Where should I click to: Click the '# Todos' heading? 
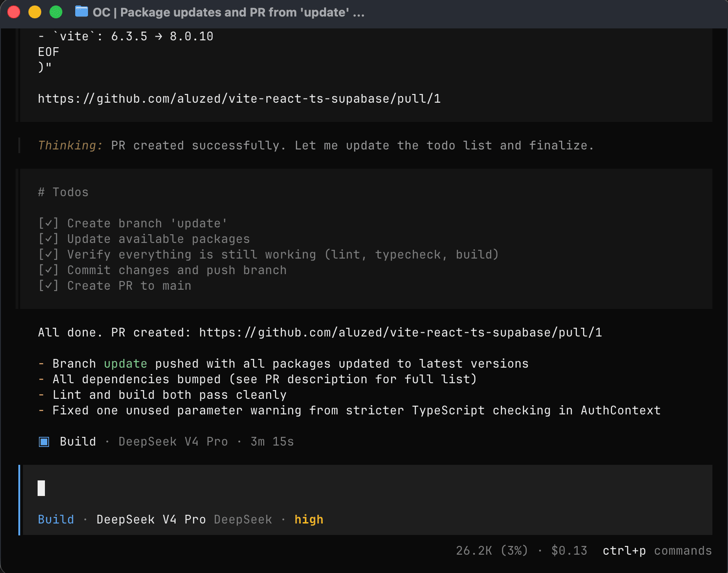(x=63, y=192)
